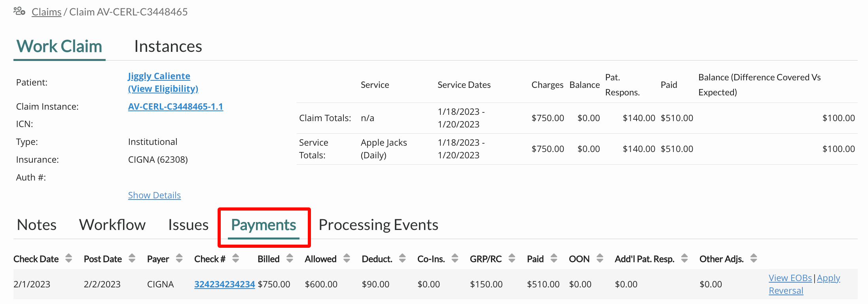The height and width of the screenshot is (304, 868).
Task: Click the Charges column header
Action: (547, 85)
